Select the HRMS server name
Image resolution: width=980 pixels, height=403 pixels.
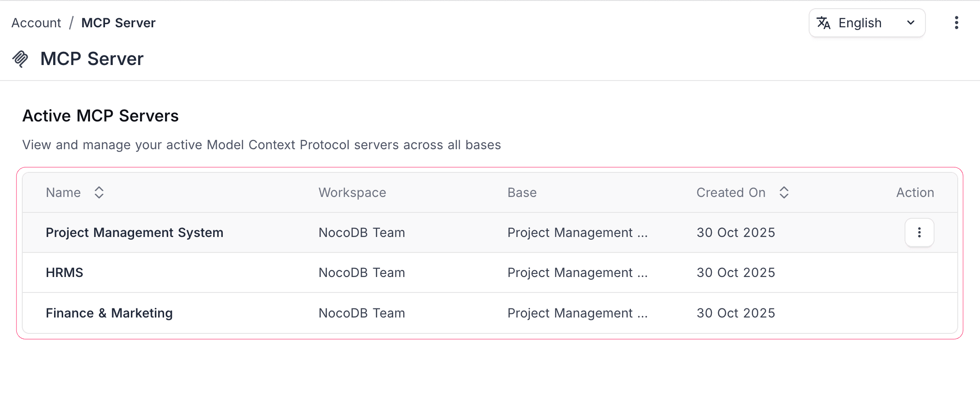click(65, 272)
